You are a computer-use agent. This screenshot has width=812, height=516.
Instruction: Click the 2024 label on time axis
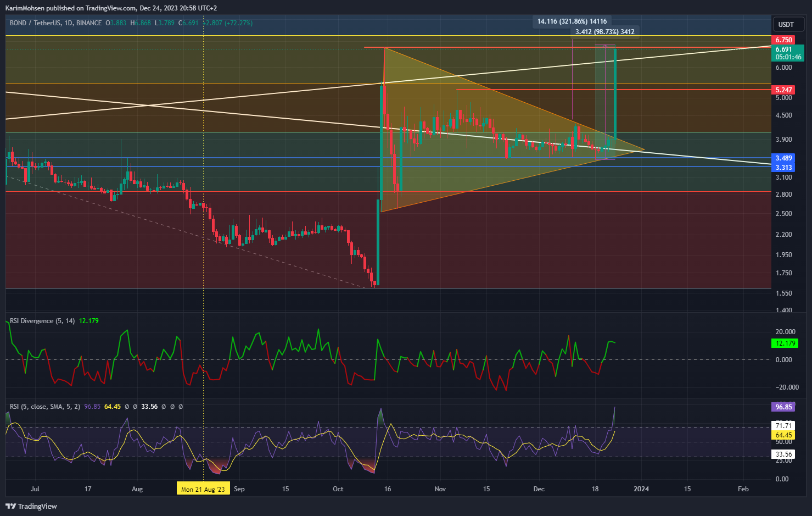(641, 489)
